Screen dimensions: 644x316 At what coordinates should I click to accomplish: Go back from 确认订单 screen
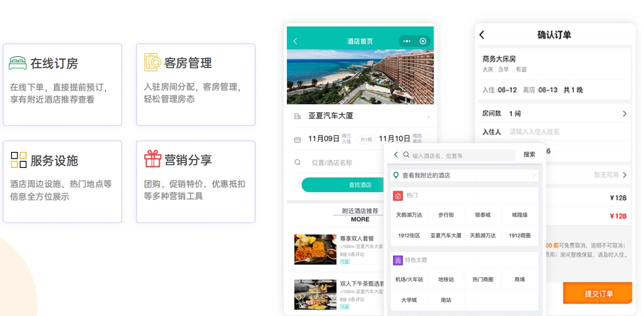[482, 35]
